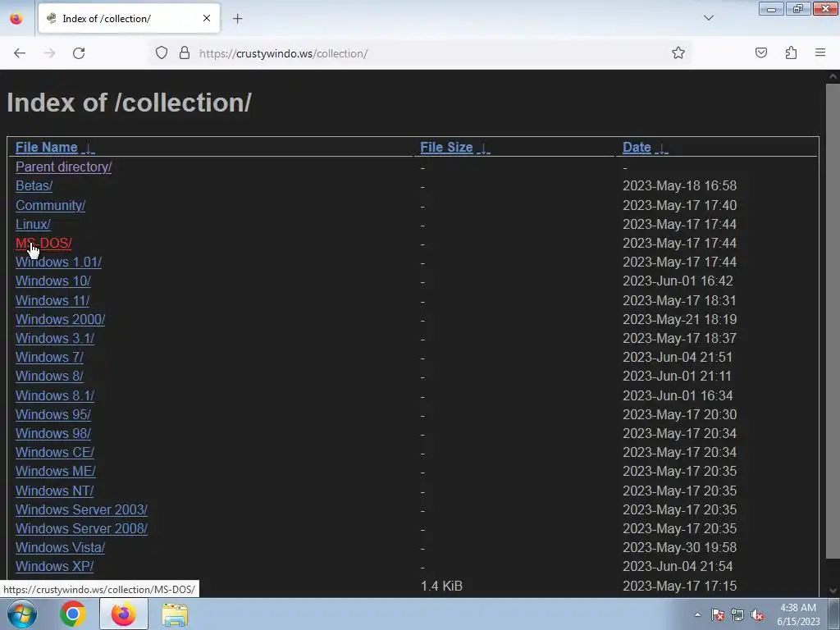
Task: Click the 1.4 KiB file size value
Action: 441,586
